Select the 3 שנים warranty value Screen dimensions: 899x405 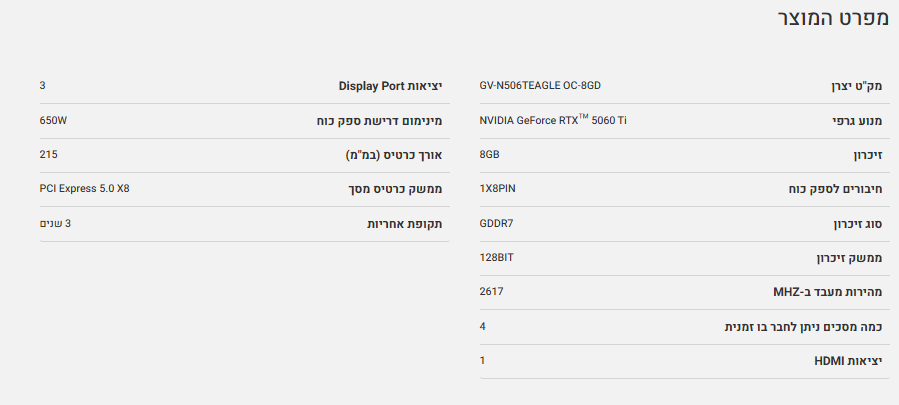54,223
